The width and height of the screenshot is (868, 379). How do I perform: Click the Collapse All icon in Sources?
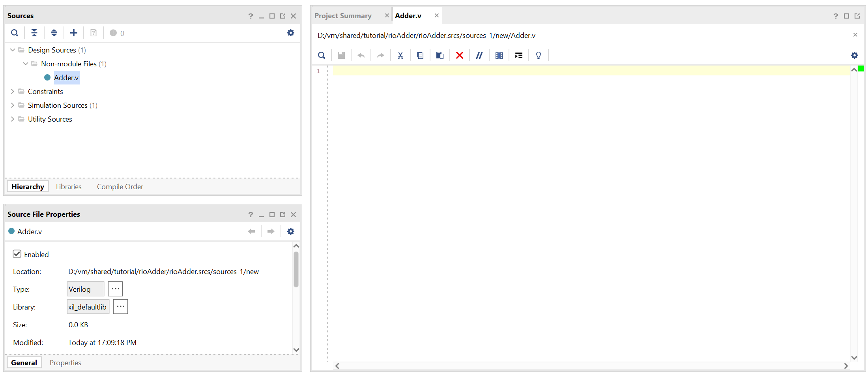tap(34, 33)
